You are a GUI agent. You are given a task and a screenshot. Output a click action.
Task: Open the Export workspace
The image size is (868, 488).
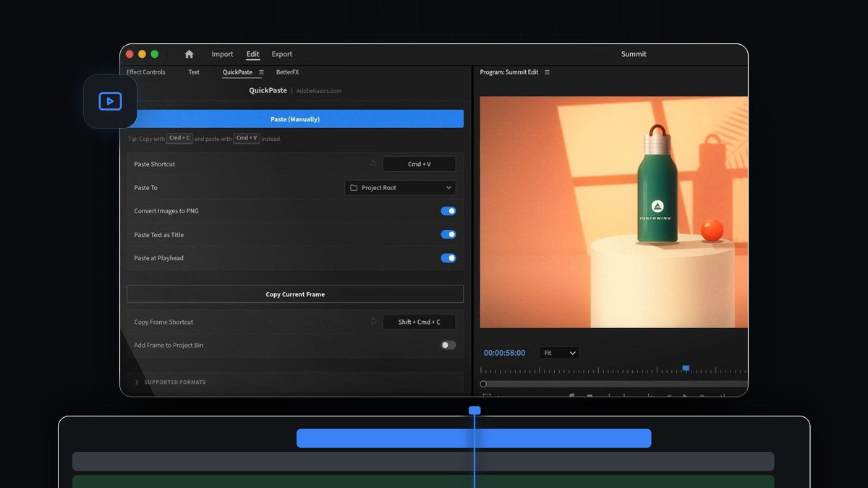282,54
